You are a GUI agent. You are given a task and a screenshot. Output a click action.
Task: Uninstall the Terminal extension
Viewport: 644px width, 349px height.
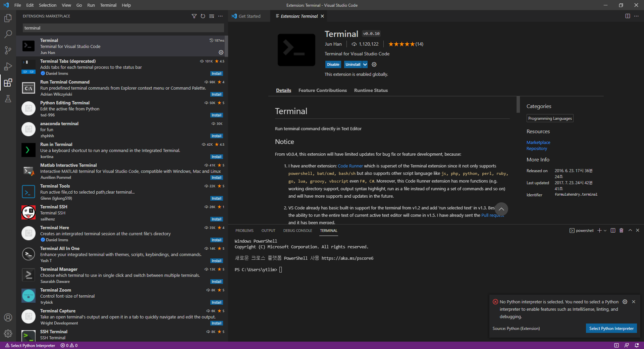(353, 64)
